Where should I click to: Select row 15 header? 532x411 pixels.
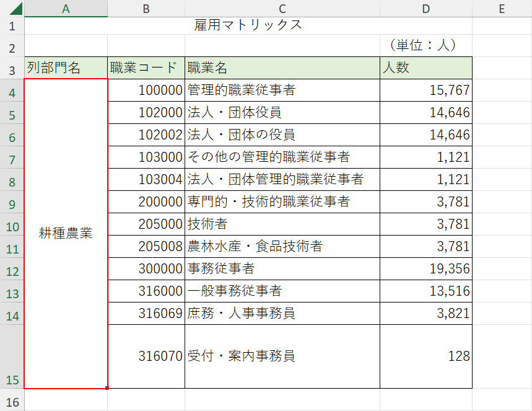(12, 356)
